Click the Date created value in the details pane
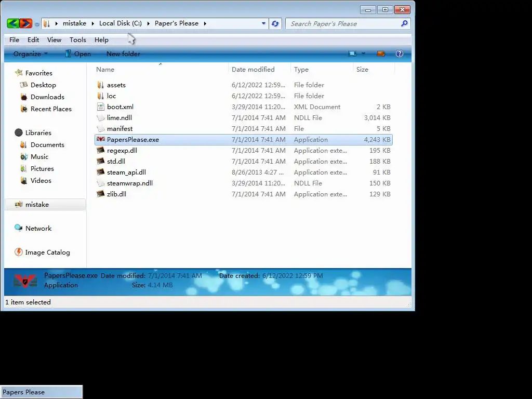532x399 pixels. pos(292,275)
